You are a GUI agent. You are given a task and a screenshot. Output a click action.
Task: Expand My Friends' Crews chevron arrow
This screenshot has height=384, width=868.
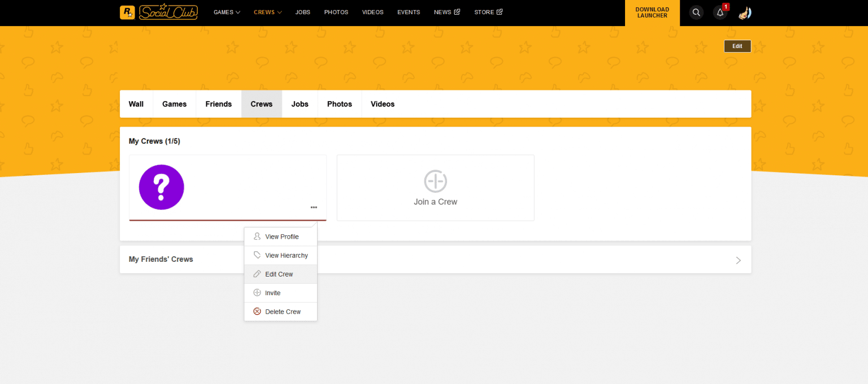coord(738,260)
